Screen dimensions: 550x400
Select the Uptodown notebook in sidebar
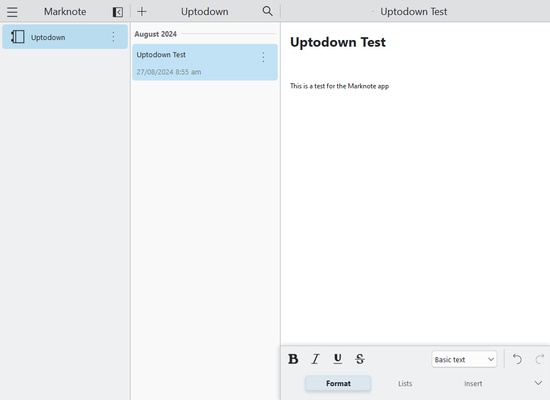coord(65,36)
